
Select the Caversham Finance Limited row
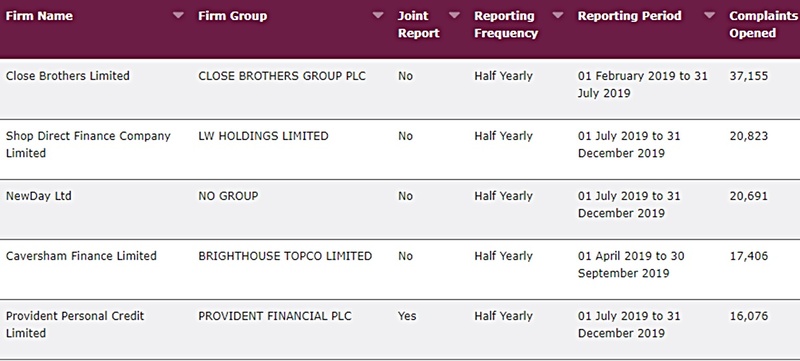pos(400,269)
